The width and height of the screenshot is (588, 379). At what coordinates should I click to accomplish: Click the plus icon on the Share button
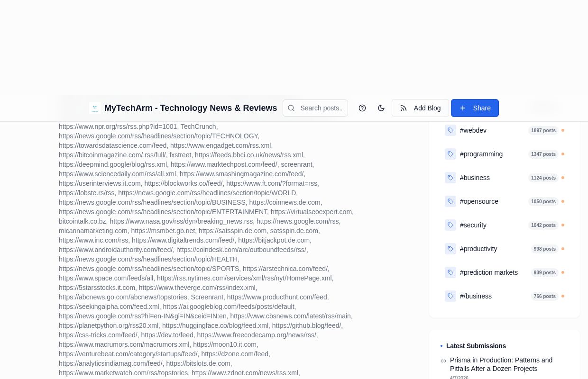click(x=463, y=108)
